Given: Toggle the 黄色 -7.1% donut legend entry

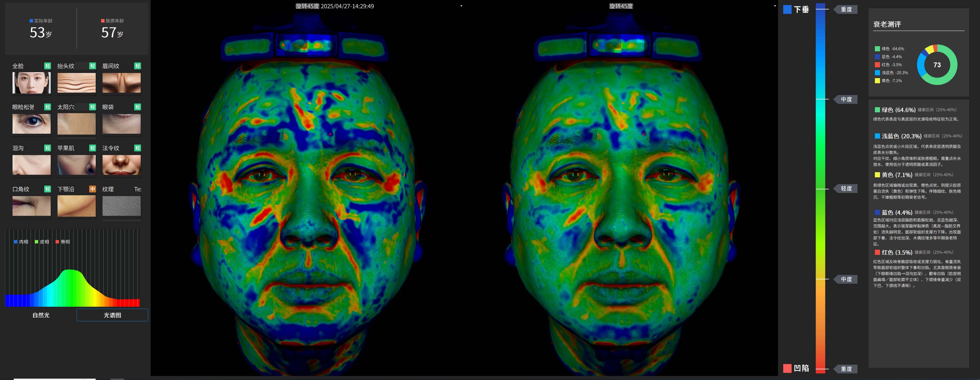Looking at the screenshot, I should click(x=888, y=81).
